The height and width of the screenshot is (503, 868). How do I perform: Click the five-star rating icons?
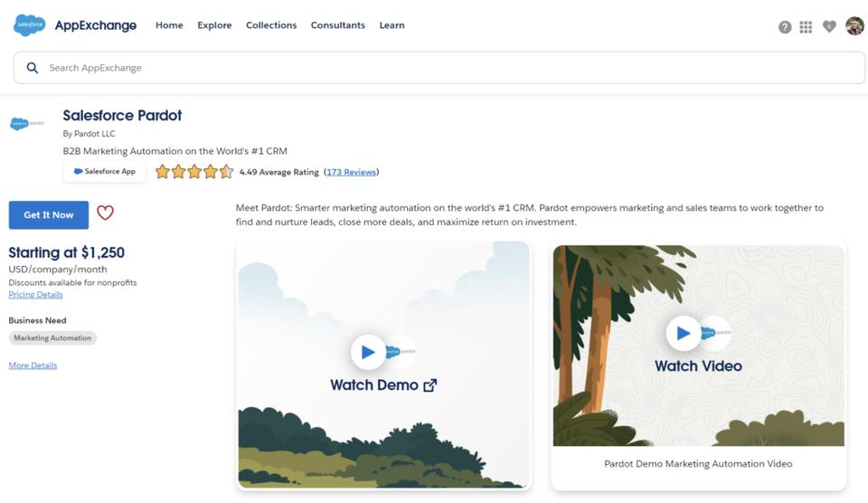click(193, 172)
